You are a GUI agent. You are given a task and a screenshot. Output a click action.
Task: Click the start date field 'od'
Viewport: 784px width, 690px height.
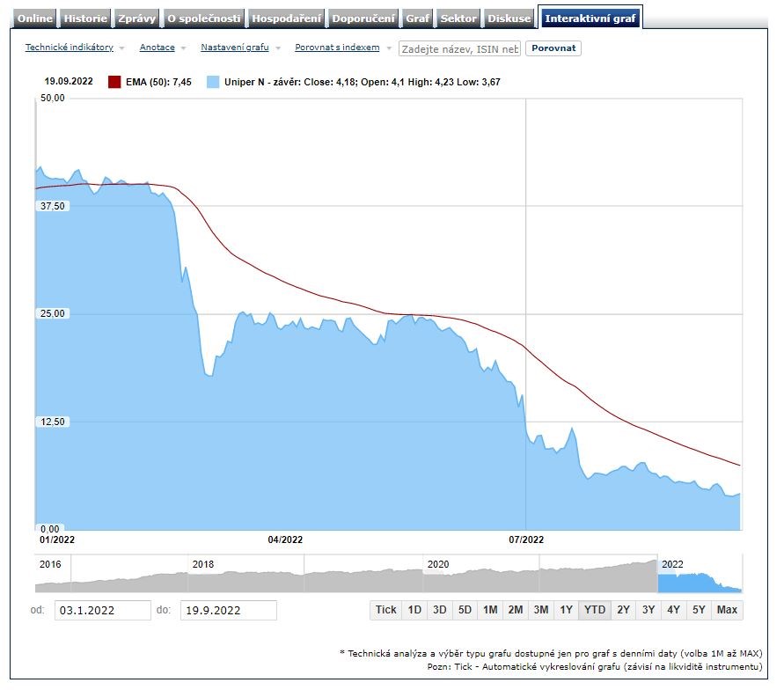pyautogui.click(x=103, y=610)
